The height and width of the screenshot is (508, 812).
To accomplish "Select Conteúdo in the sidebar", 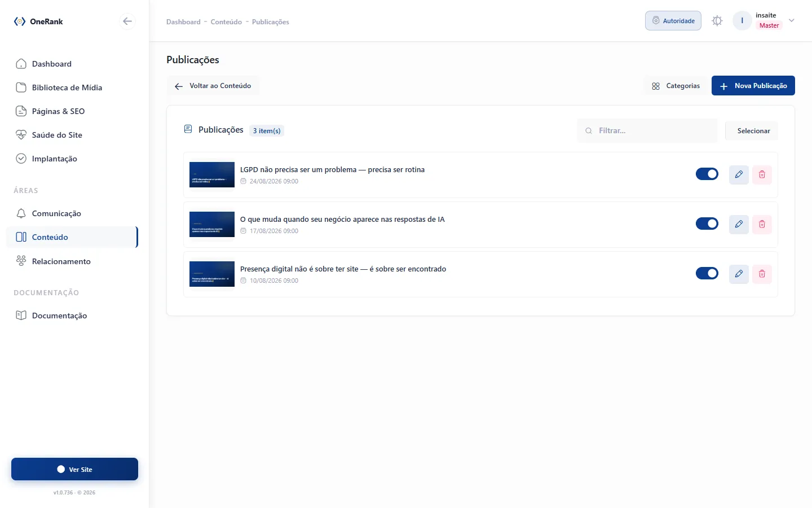I will click(x=72, y=237).
